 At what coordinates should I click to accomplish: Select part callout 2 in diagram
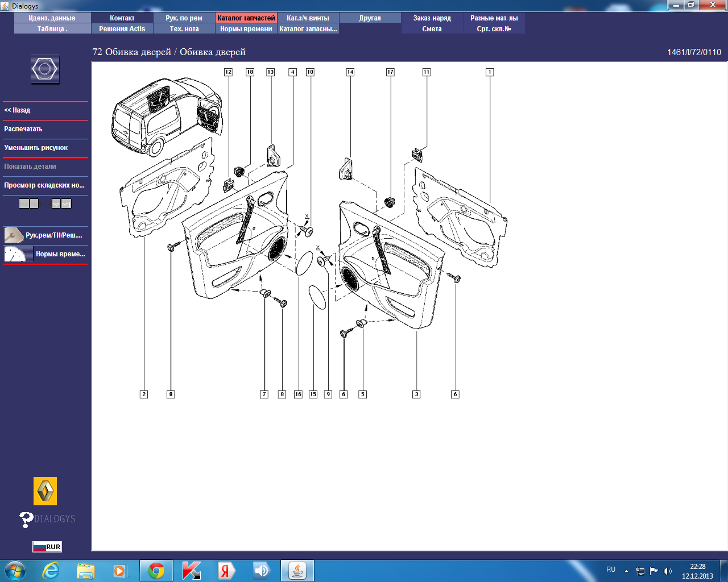pyautogui.click(x=144, y=394)
